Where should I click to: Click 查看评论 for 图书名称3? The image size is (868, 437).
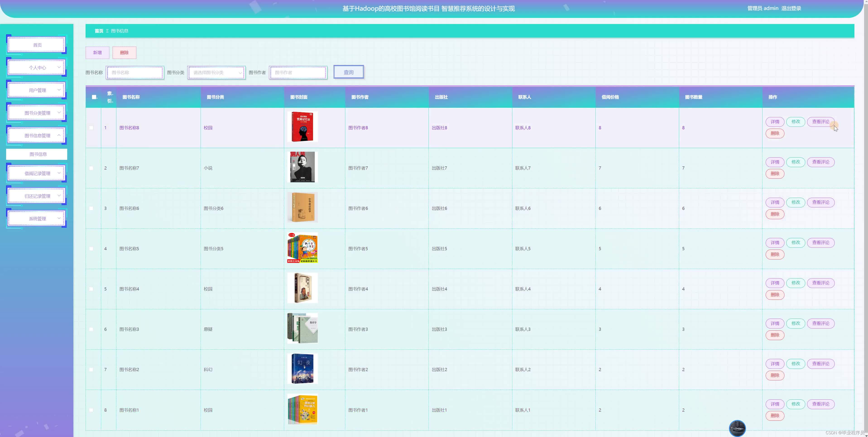point(820,323)
